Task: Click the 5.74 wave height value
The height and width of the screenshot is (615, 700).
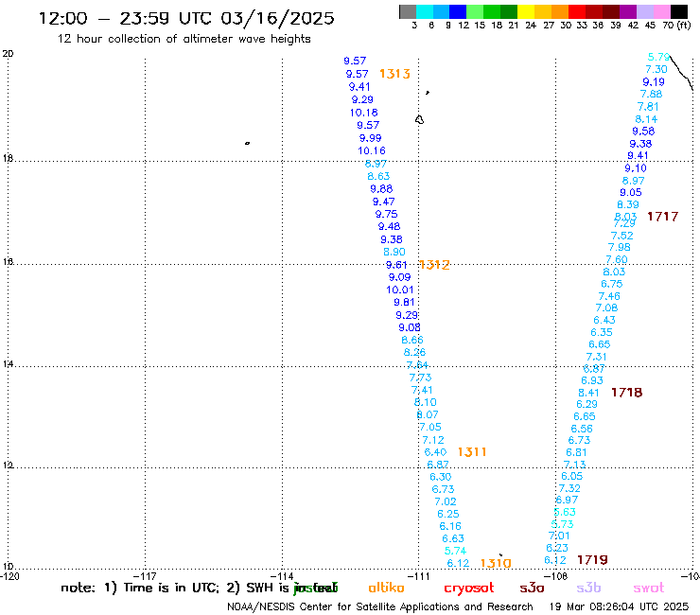Action: tap(455, 551)
